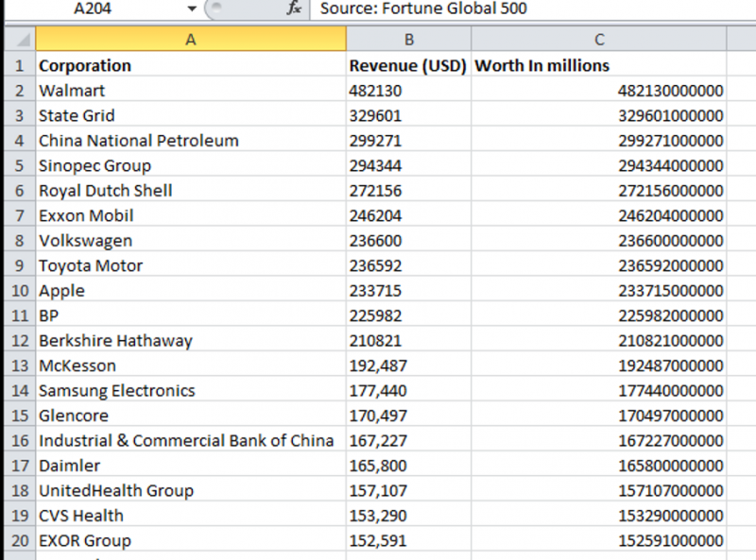This screenshot has height=560, width=756.
Task: Click the Worth In millions header cell
Action: (x=599, y=65)
